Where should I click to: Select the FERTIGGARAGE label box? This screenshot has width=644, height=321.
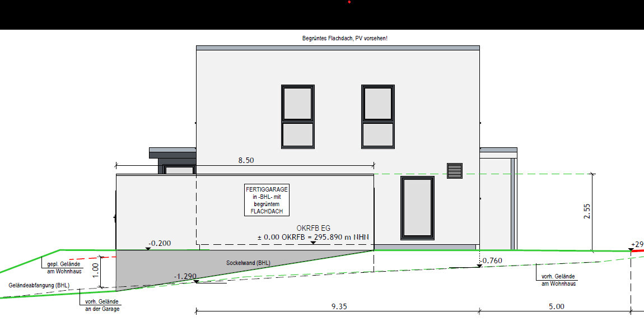[x=267, y=201]
